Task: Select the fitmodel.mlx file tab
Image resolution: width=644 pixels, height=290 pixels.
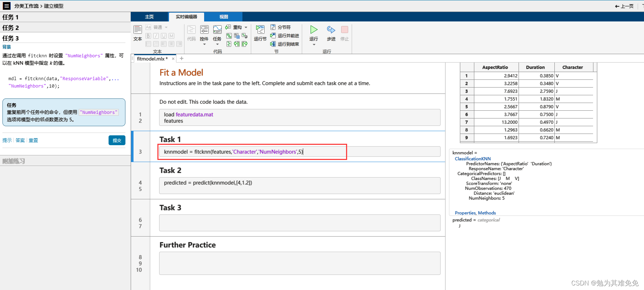Action: (152, 59)
